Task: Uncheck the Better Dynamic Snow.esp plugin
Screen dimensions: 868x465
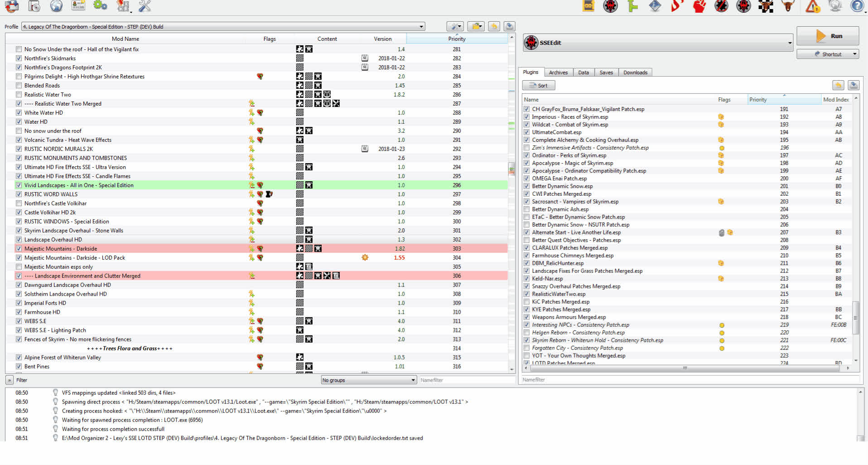Action: tap(526, 186)
